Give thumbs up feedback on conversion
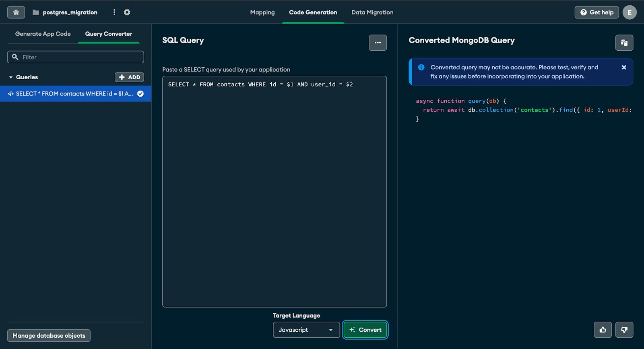The image size is (644, 349). coord(603,330)
